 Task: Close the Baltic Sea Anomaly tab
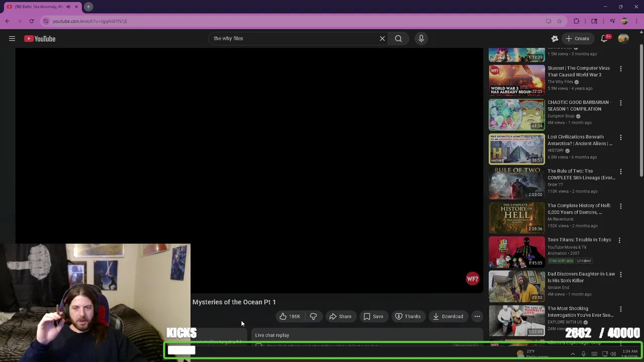click(76, 7)
